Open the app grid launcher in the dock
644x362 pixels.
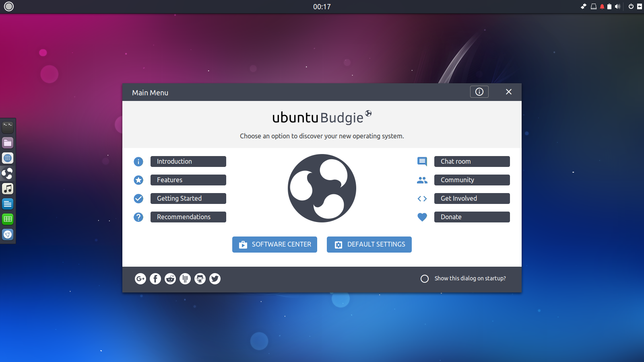point(8,158)
